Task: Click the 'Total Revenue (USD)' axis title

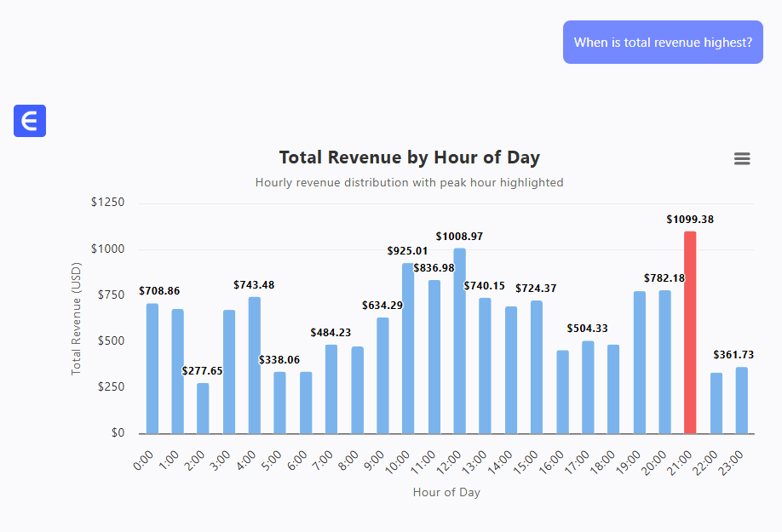Action: click(77, 318)
